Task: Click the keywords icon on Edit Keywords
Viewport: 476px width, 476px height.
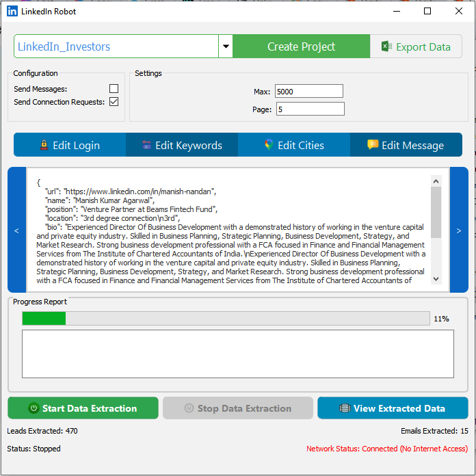Action: tap(146, 145)
